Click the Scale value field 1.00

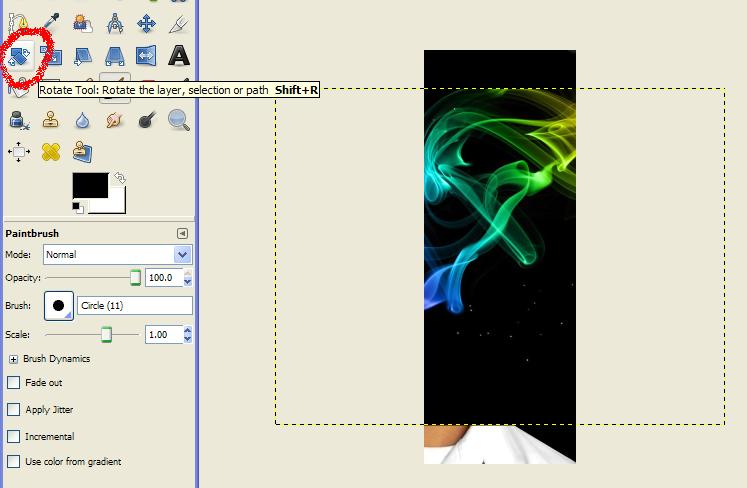[x=163, y=335]
